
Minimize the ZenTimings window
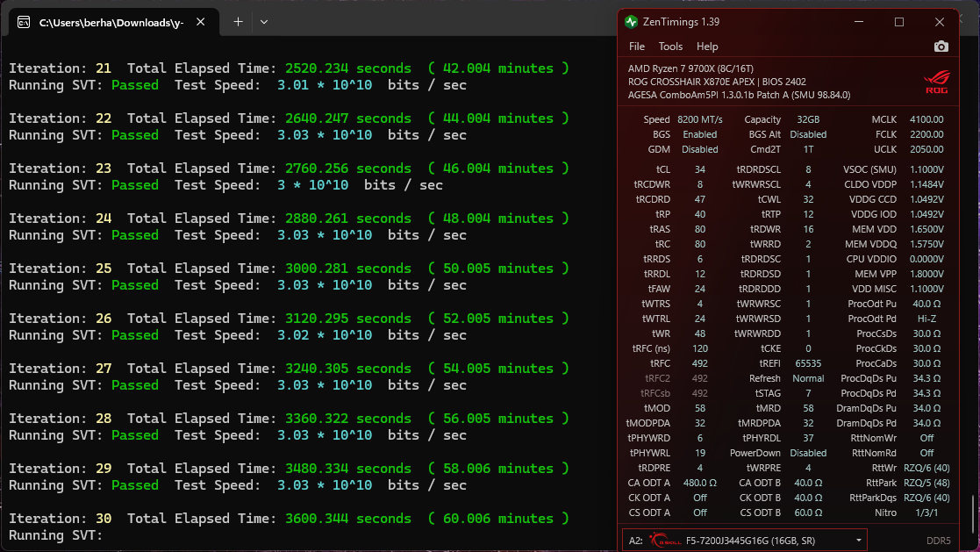[859, 22]
